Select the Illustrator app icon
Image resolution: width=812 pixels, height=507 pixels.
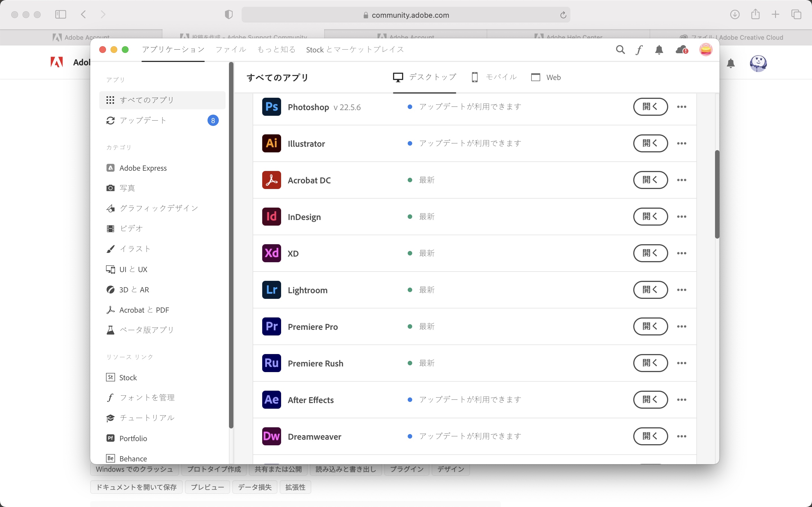tap(271, 143)
